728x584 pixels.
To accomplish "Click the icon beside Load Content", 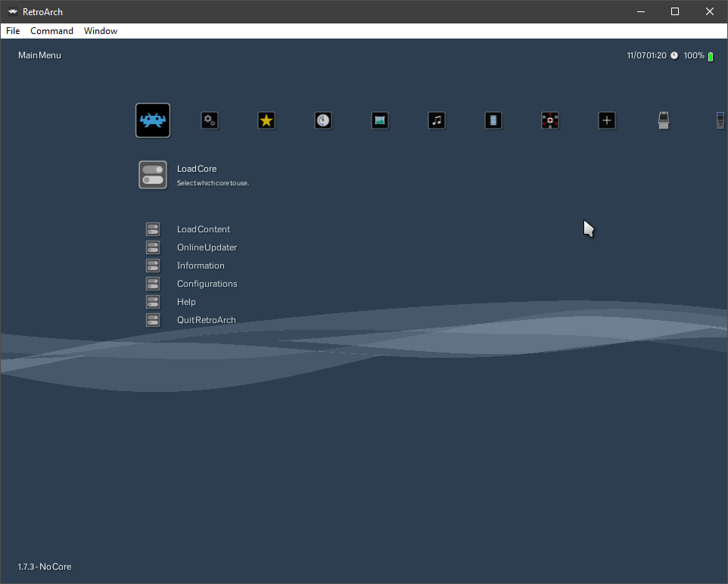I will pyautogui.click(x=153, y=229).
